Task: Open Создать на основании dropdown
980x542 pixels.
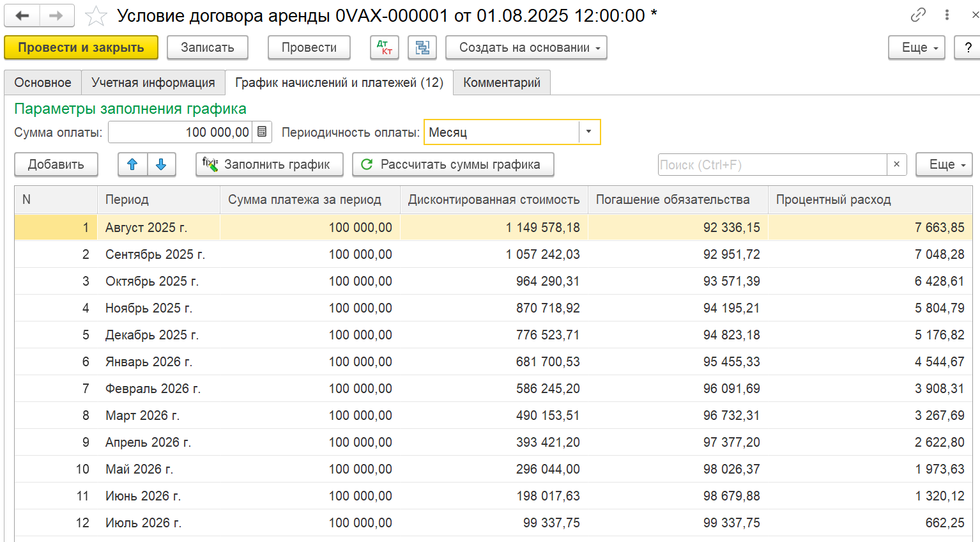Action: click(x=526, y=47)
